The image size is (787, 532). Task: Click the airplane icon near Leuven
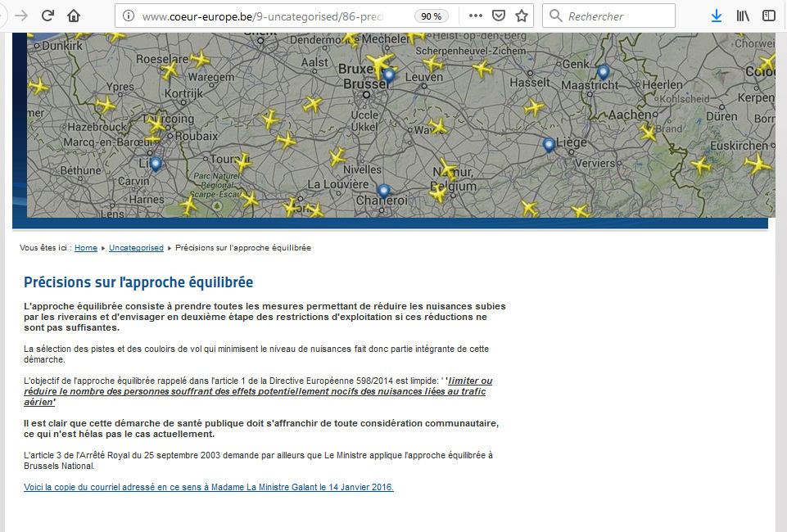[x=432, y=64]
